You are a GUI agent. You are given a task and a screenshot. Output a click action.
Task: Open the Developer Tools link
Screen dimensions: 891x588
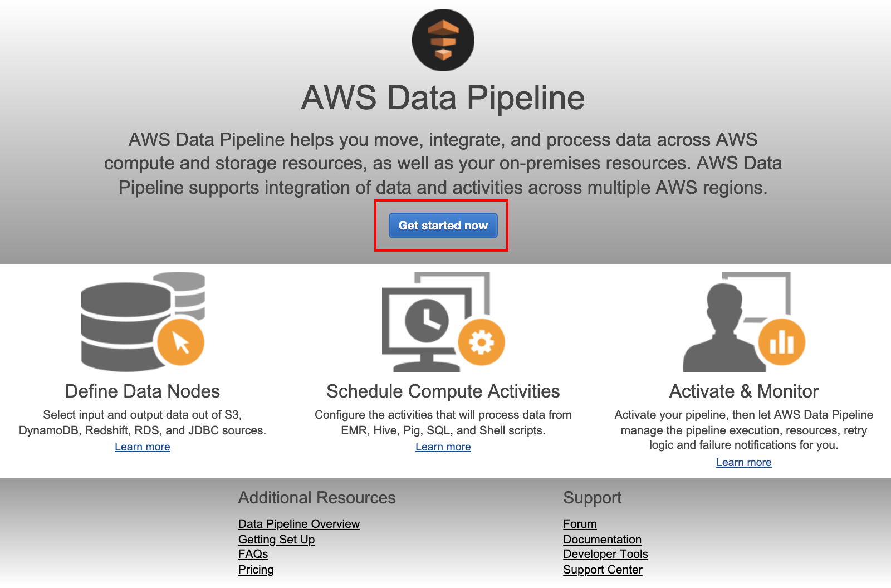(x=606, y=553)
